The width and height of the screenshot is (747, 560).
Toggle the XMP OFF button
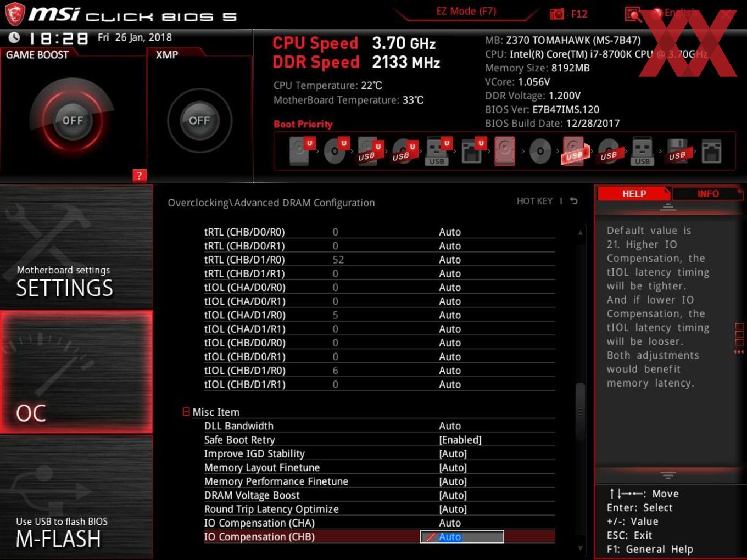pyautogui.click(x=199, y=120)
